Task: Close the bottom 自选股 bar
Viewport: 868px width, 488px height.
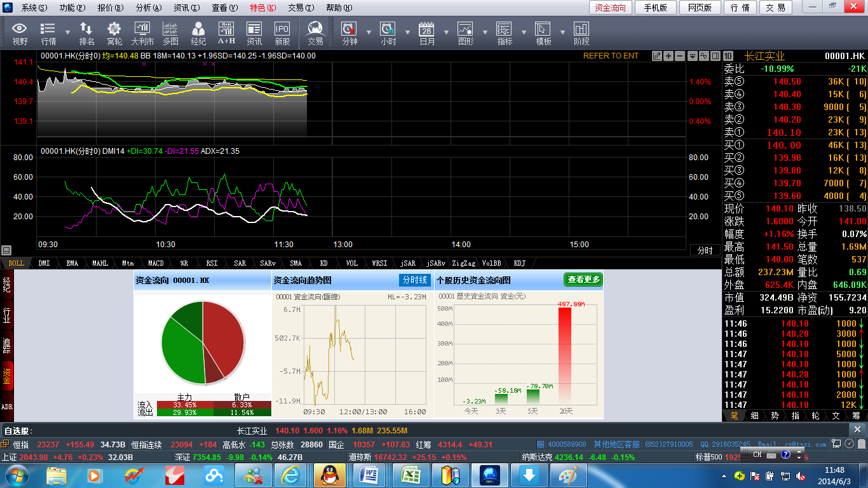Action: pyautogui.click(x=857, y=430)
